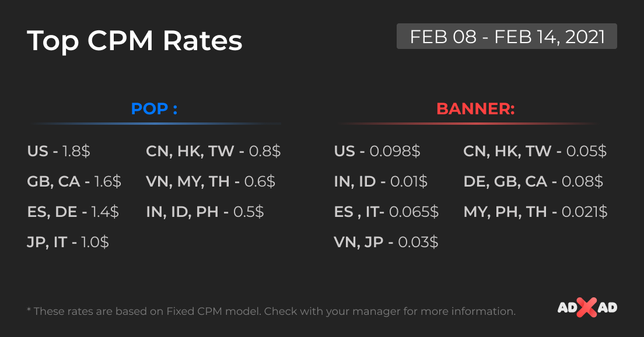
Task: Click the DE, GB, CA - 0.08$ entry
Action: pos(534,181)
